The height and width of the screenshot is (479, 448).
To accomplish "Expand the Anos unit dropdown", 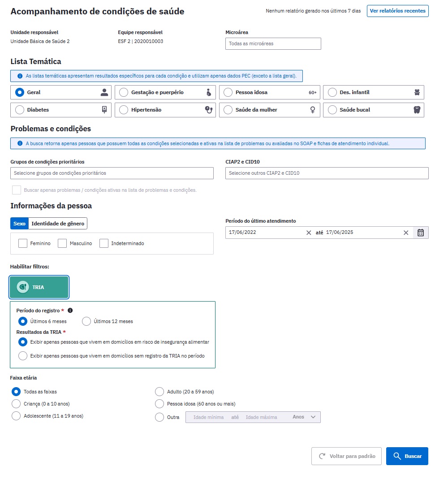I will point(304,417).
